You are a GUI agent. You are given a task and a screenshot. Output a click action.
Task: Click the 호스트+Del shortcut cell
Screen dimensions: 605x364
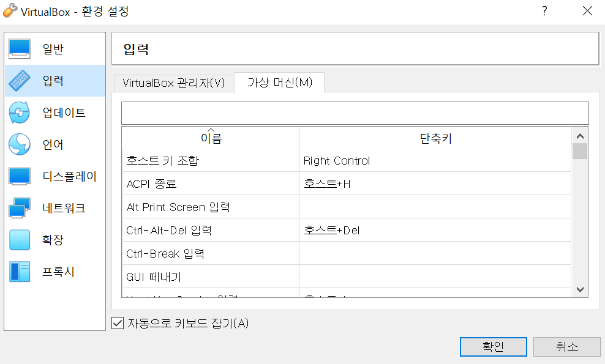[x=435, y=230]
